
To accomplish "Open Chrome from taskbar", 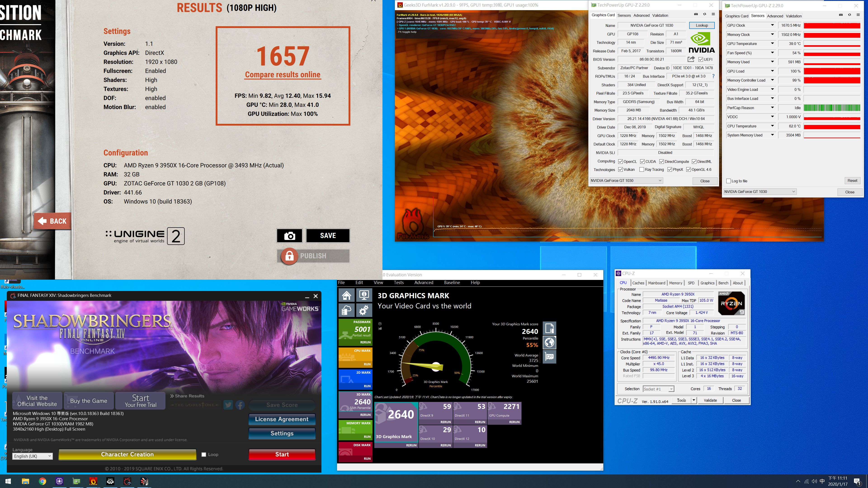I will tap(42, 481).
